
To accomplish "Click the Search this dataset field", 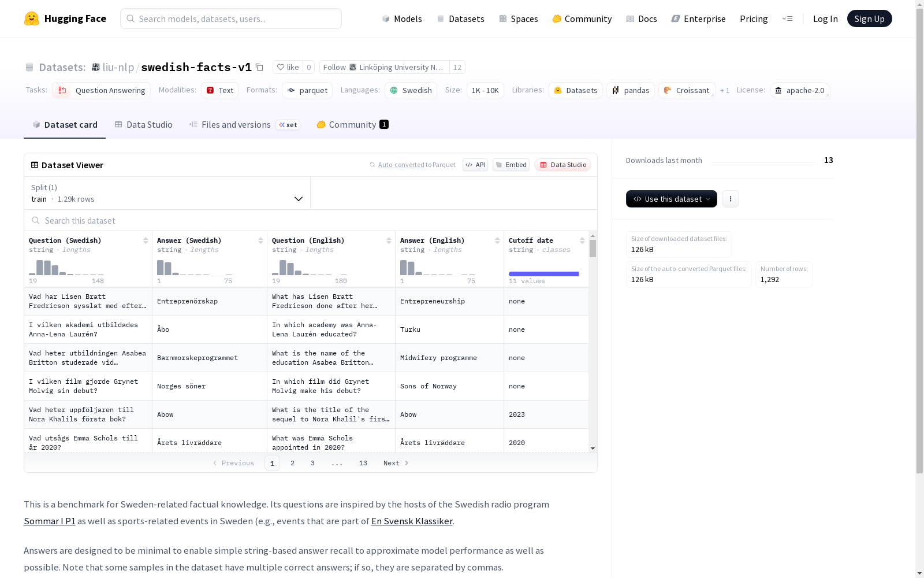I will point(311,220).
